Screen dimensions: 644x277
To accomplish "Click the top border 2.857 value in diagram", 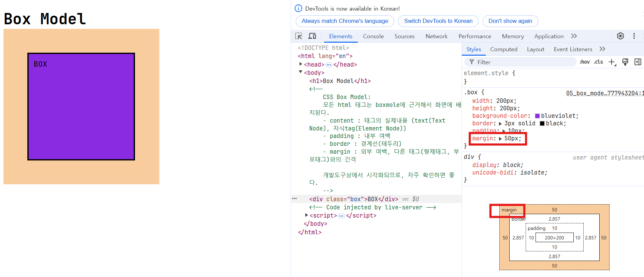I will (x=554, y=219).
